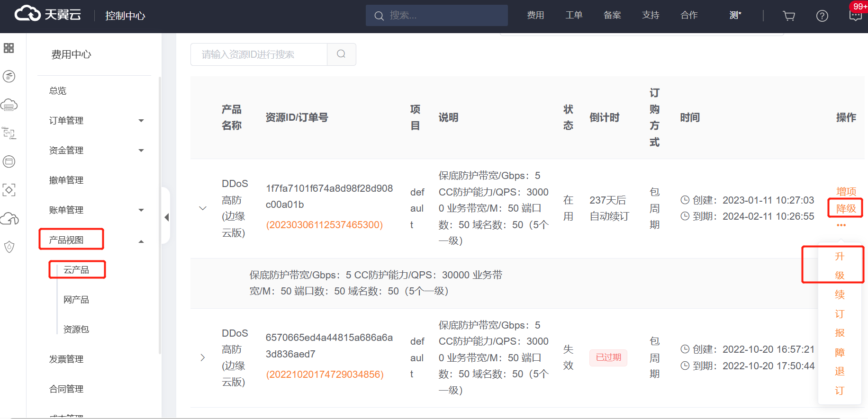The height and width of the screenshot is (419, 868).
Task: Open 发票管理 in the sidebar
Action: pos(66,359)
